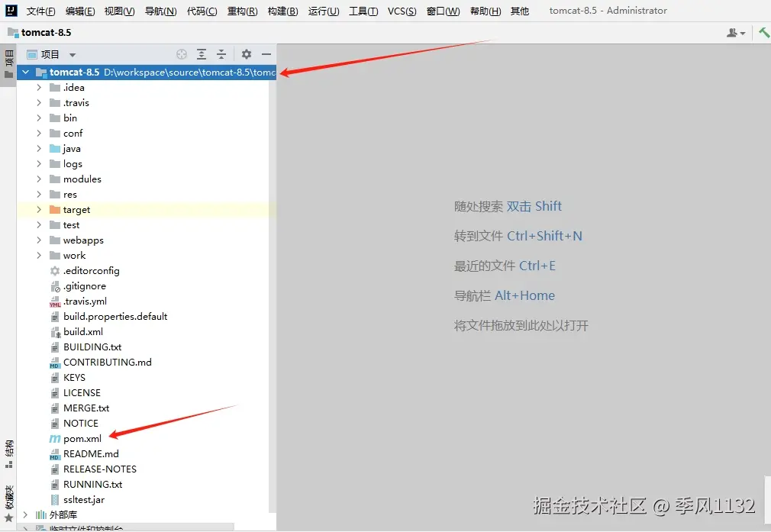Expand the .idea folder
Screen dimensions: 771x532
(39, 88)
